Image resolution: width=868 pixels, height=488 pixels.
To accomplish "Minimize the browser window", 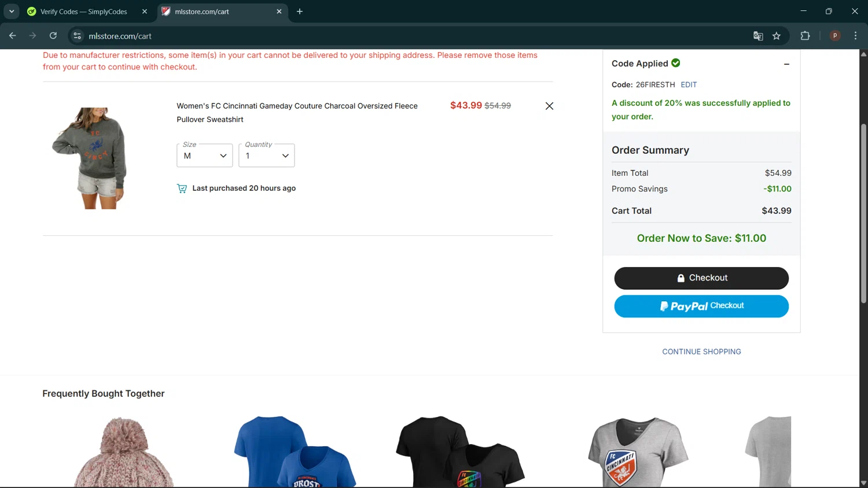I will [x=803, y=12].
